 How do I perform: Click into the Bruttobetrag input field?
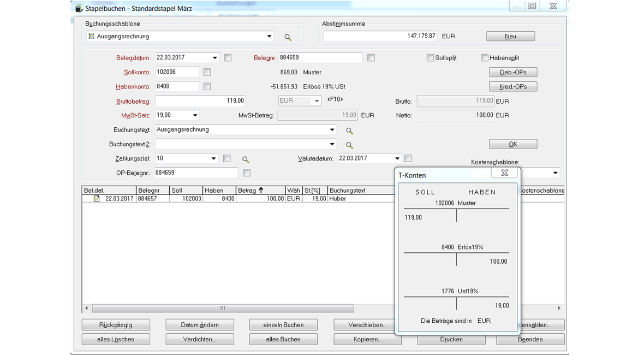(200, 101)
